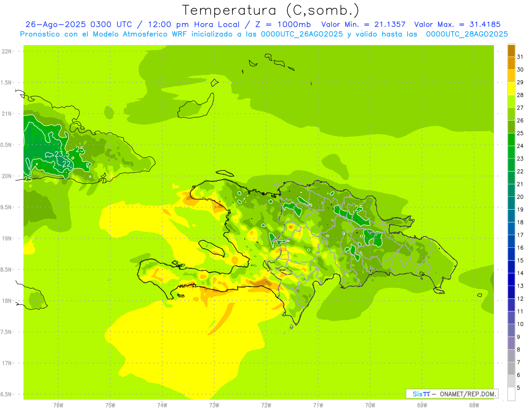Click the '69W' longitude axis label
The height and width of the screenshot is (411, 532).
422,405
